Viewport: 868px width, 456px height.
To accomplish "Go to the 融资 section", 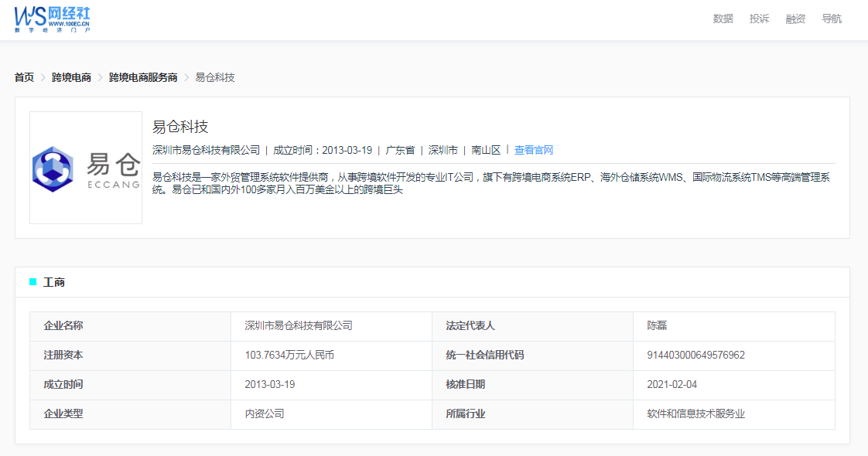I will (795, 19).
